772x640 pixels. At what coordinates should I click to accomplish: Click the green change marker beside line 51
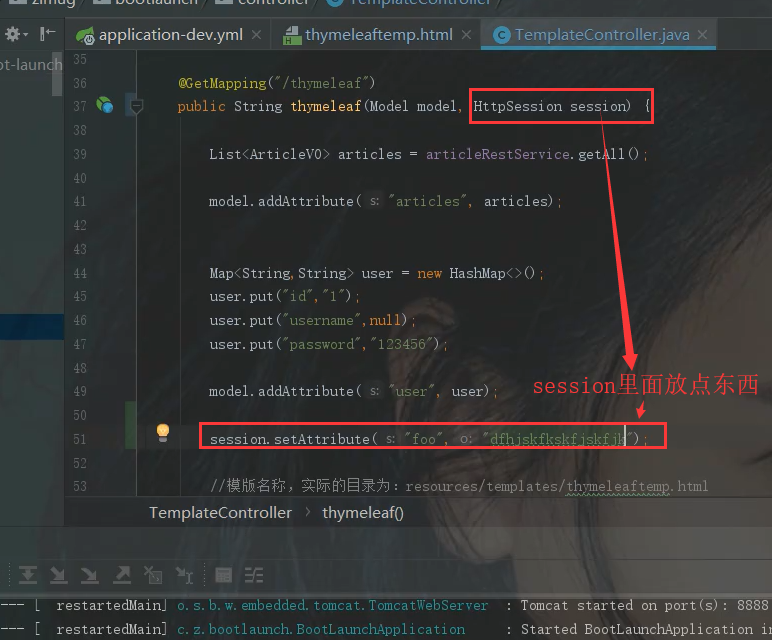click(130, 425)
